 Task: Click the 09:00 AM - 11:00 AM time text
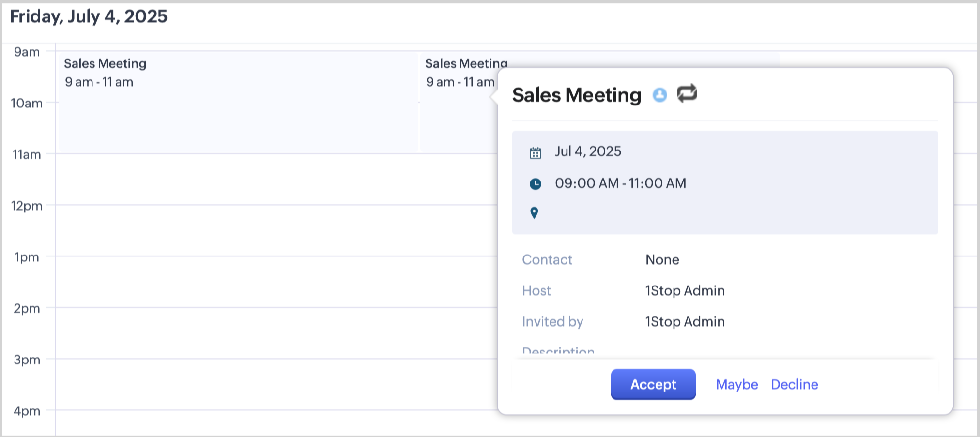pyautogui.click(x=620, y=183)
